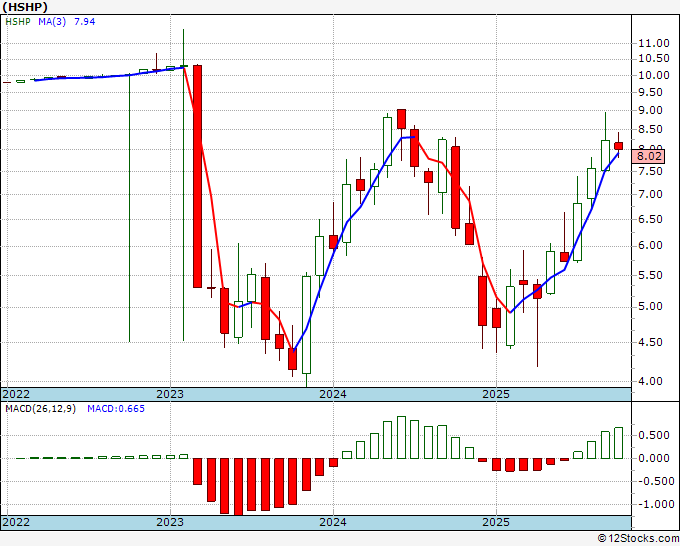Click 2022 on the MACD timeline

(16, 522)
